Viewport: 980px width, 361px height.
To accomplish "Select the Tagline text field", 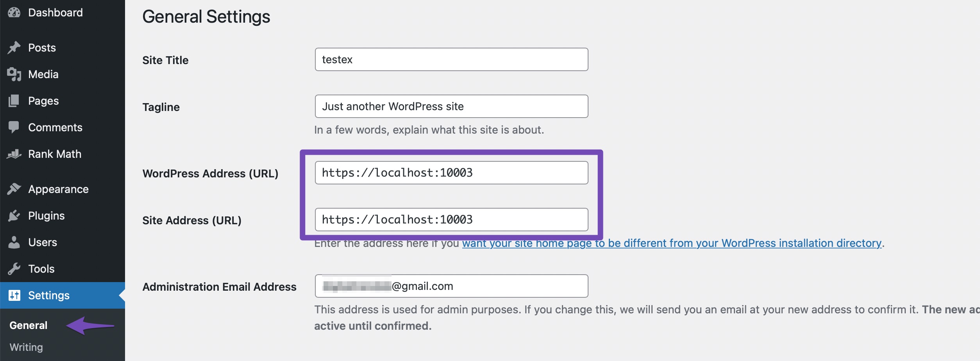I will [x=451, y=106].
